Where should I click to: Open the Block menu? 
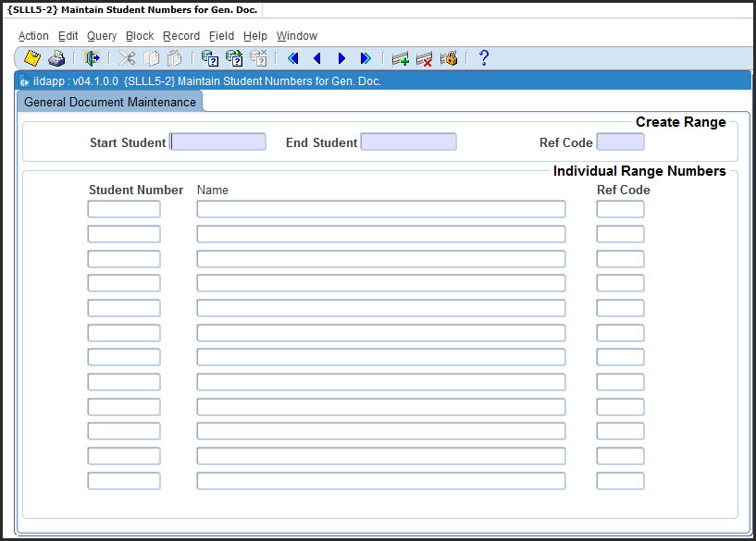pos(140,36)
